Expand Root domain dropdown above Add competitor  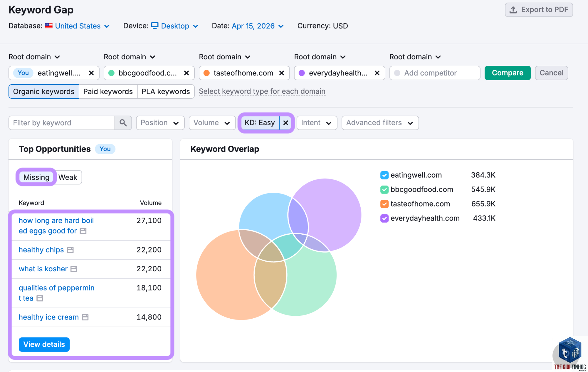(415, 57)
